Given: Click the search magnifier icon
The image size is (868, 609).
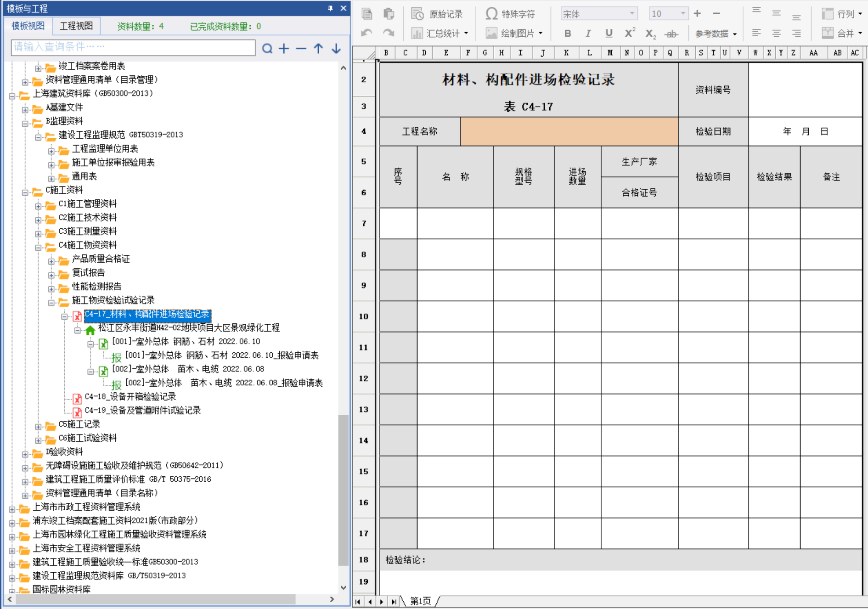Looking at the screenshot, I should click(267, 48).
